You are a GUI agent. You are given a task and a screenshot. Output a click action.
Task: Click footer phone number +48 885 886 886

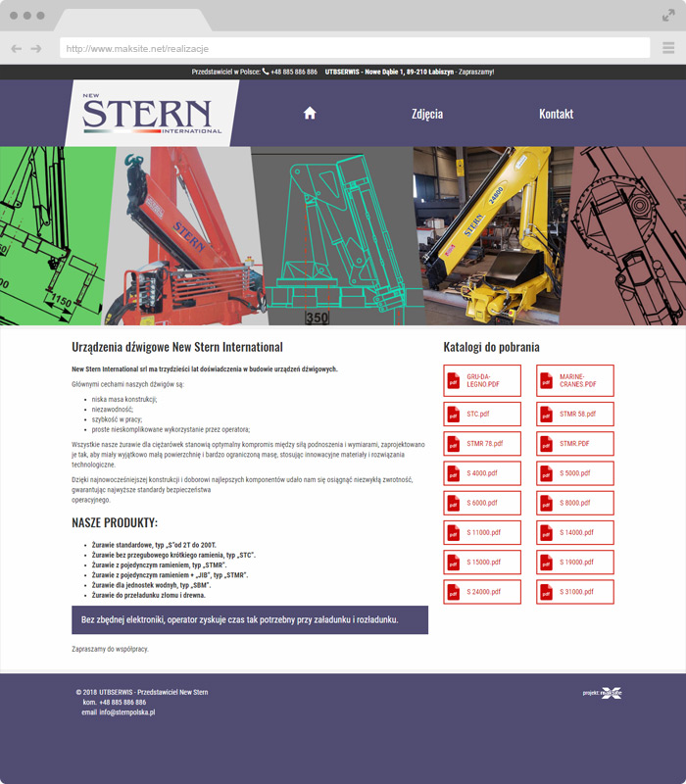coord(122,702)
